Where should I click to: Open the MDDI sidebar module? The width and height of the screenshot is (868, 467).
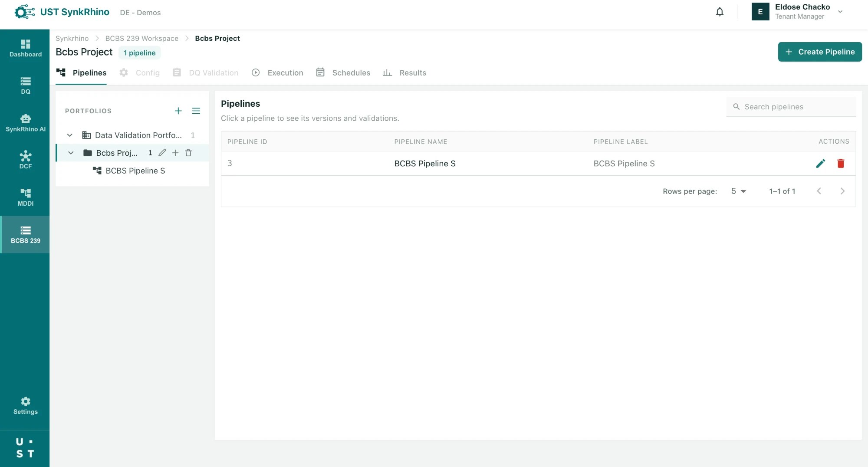pos(25,197)
